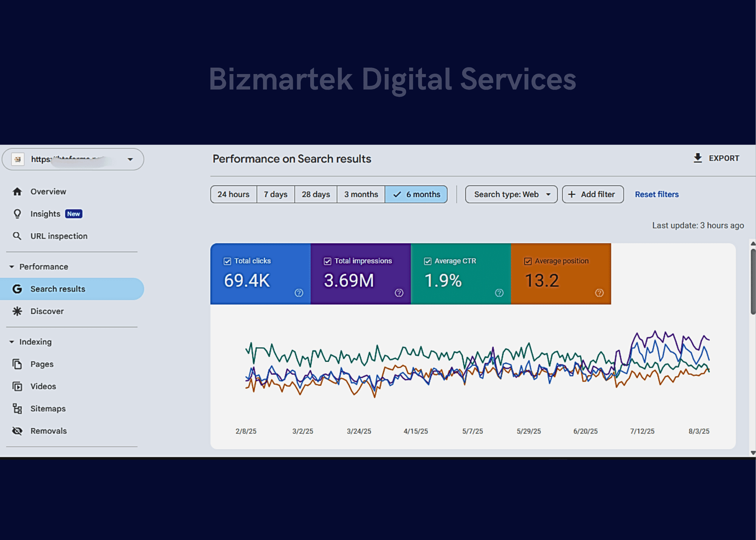The image size is (756, 540).
Task: Select the 3 months date range
Action: click(x=361, y=194)
